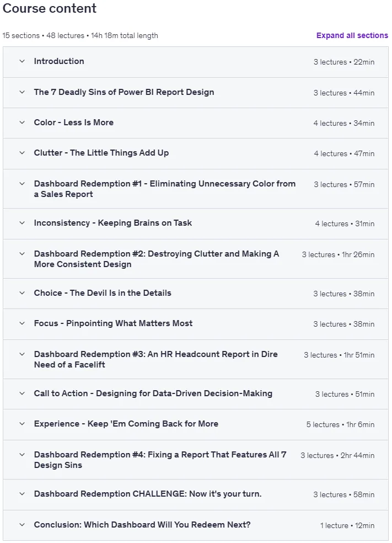The image size is (392, 543).
Task: Expand Dashboard Redemption #3 HR Headcount chevron
Action: point(22,354)
